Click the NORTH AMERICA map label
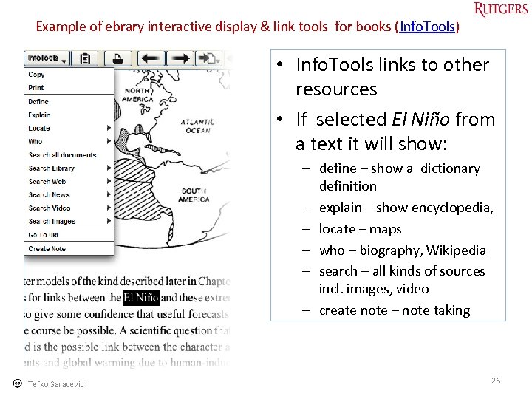Image resolution: width=532 pixels, height=399 pixels. coord(138,95)
